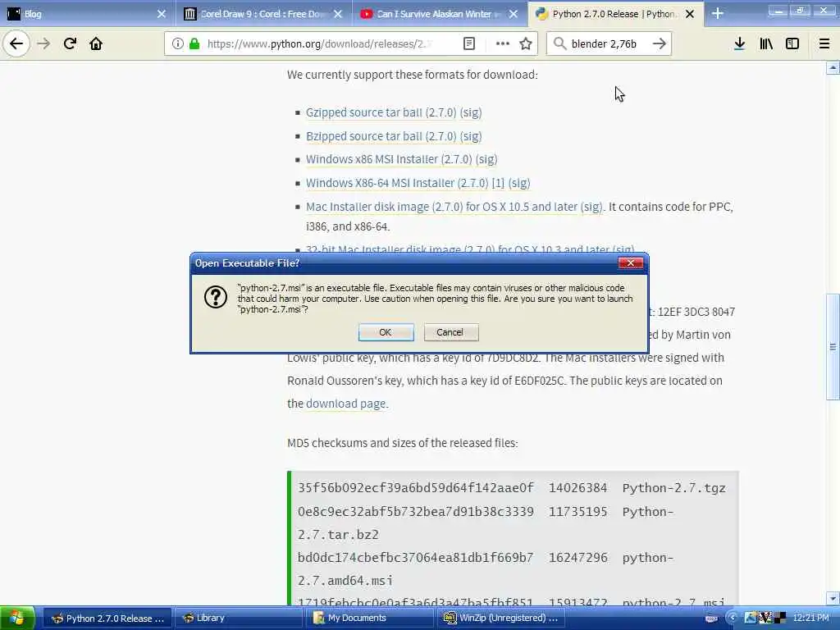Open footnote [1] link for X86-64 installer
The image size is (840, 630).
pyautogui.click(x=498, y=183)
